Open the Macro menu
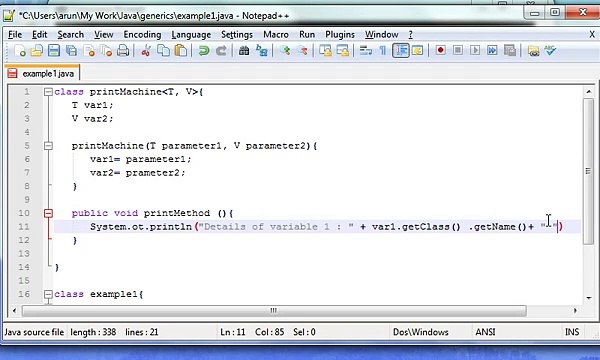Screen dimensions: 600x360 [x=276, y=34]
